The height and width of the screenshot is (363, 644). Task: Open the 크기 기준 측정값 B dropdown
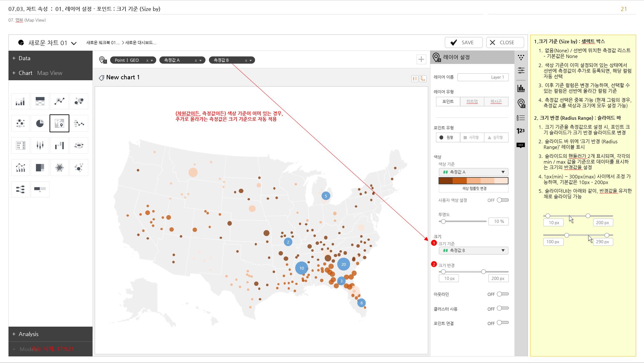click(473, 250)
